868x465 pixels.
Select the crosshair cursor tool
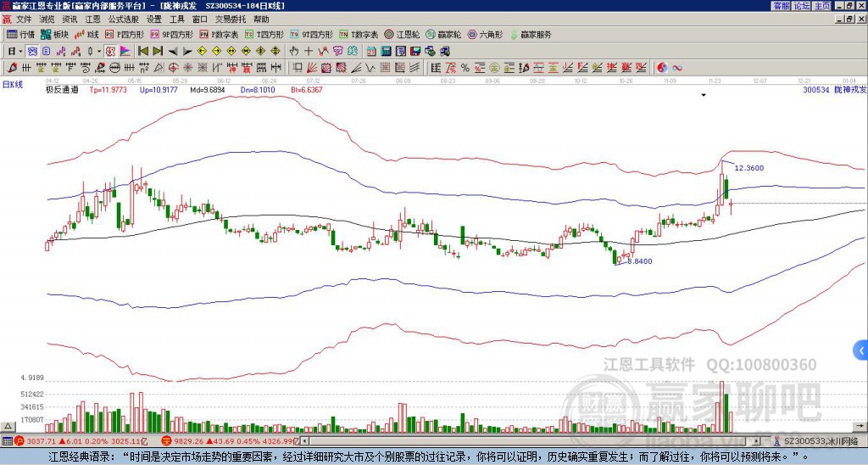click(x=309, y=52)
